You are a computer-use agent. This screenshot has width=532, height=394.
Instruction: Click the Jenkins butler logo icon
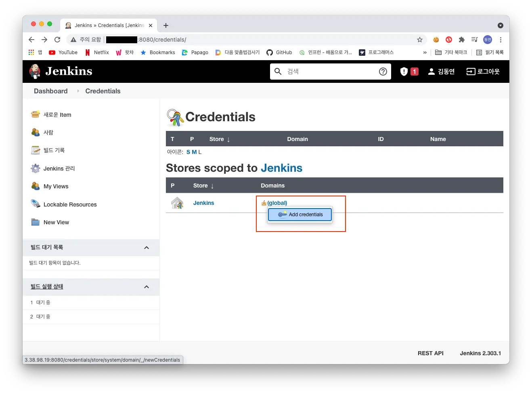(x=35, y=72)
